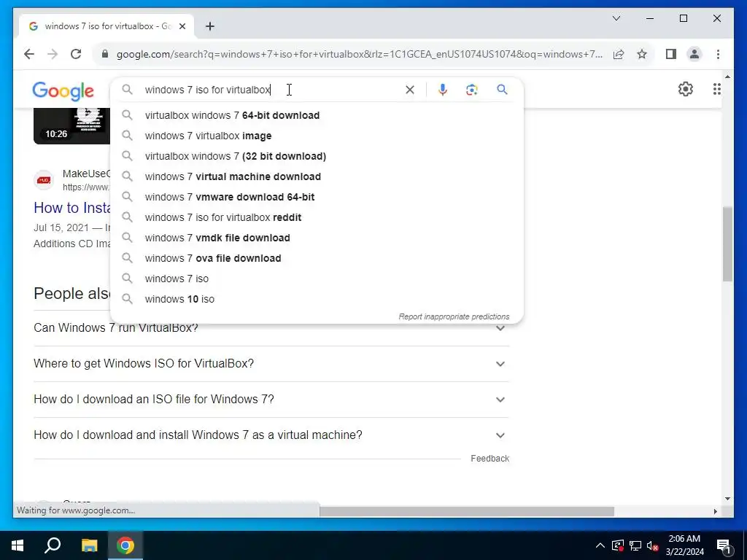Reload the current page
747x560 pixels.
(76, 54)
